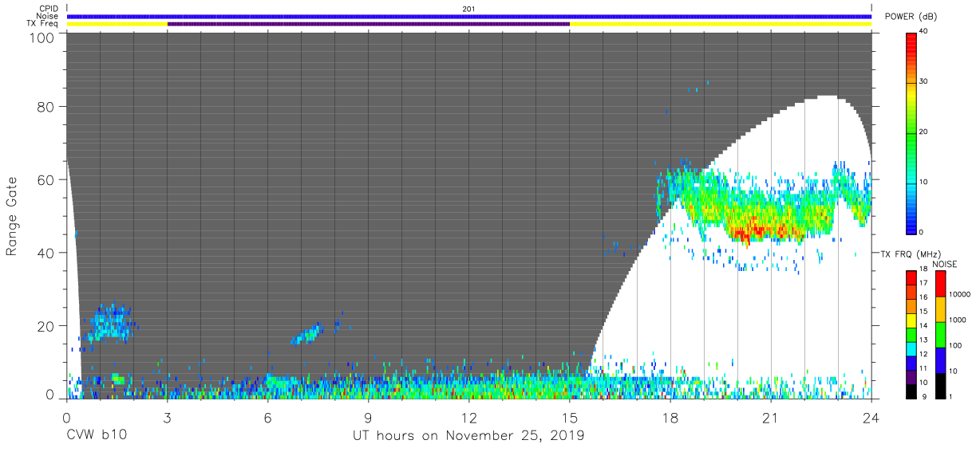Click the 'CPID' label at top left
This screenshot has width=980, height=452.
49,9
